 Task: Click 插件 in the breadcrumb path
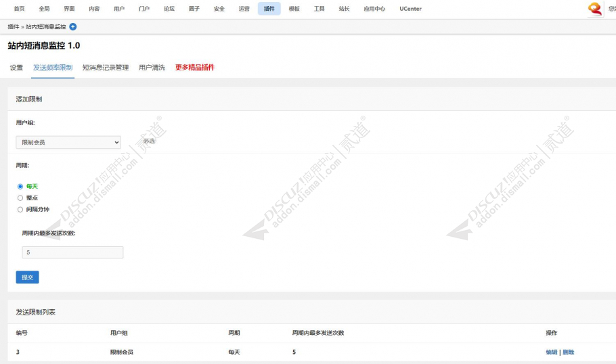(x=14, y=26)
